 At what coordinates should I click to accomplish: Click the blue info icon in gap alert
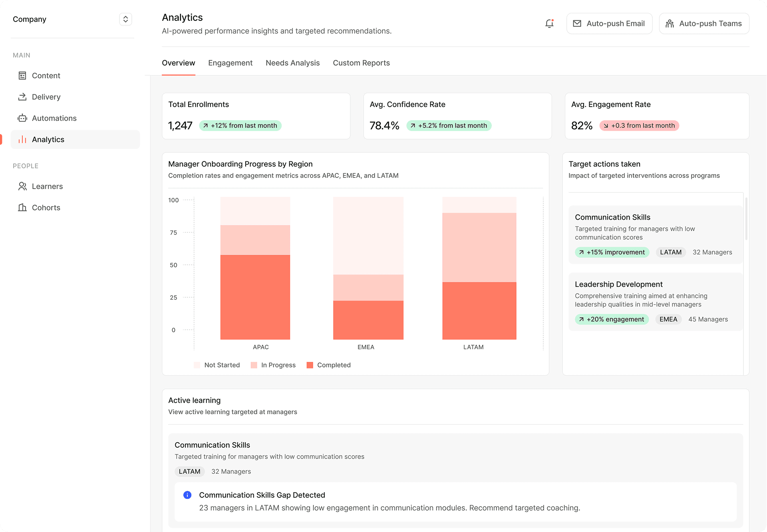coord(187,495)
